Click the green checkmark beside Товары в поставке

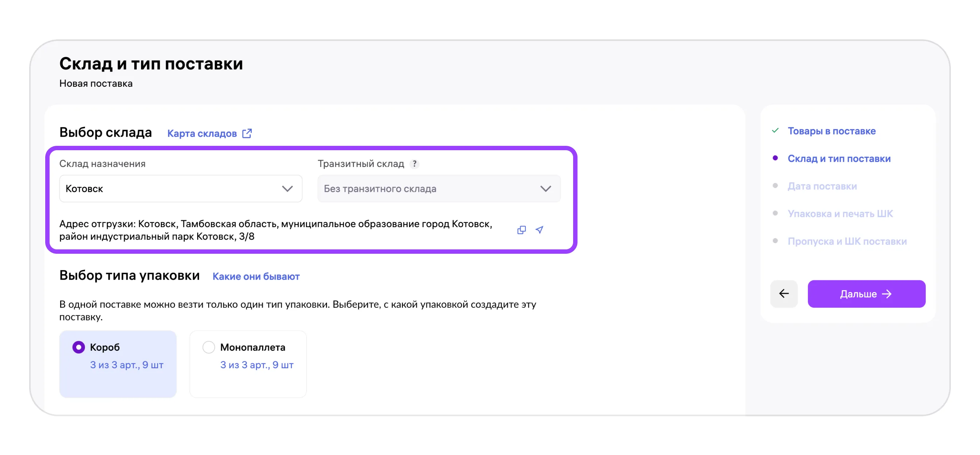(775, 131)
